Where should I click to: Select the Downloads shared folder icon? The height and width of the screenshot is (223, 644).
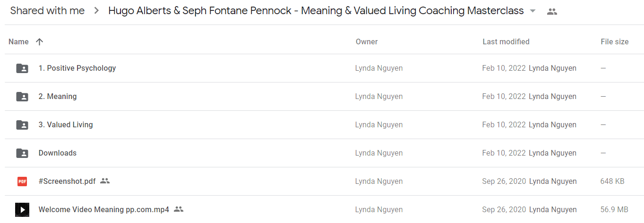coord(22,153)
